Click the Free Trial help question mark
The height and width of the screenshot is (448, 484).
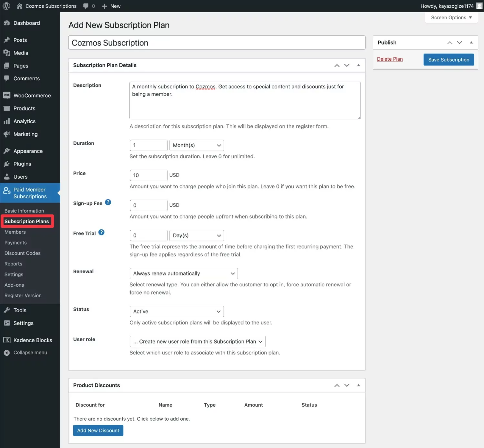pos(101,232)
